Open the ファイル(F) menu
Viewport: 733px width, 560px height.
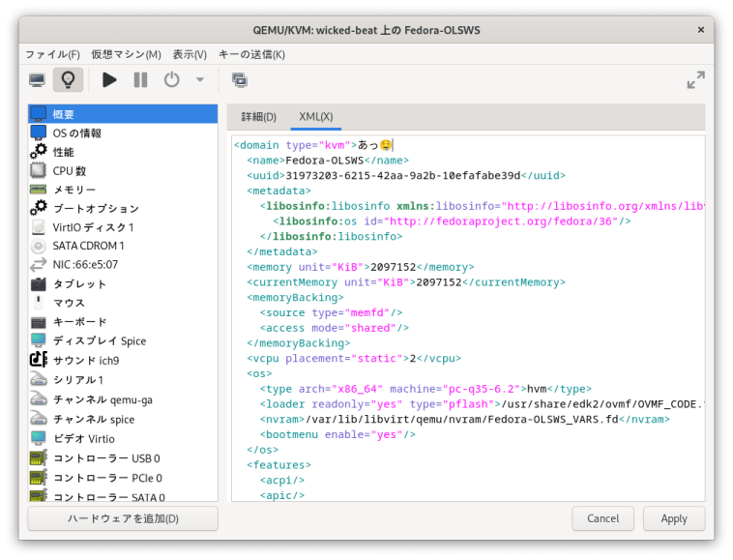[52, 54]
